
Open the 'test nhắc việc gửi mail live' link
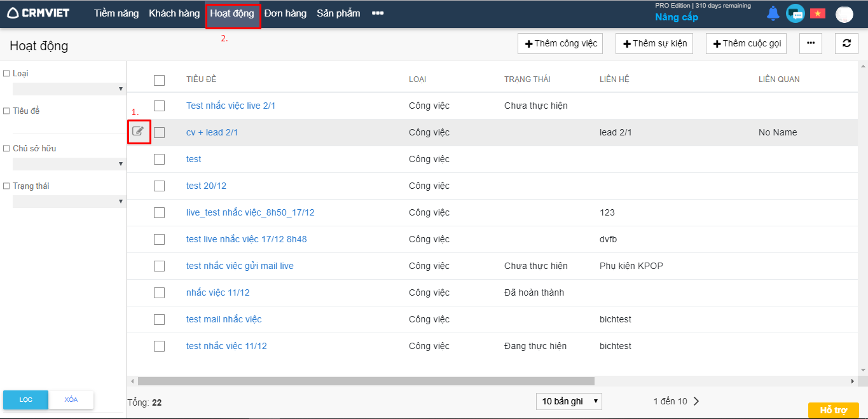pos(240,266)
